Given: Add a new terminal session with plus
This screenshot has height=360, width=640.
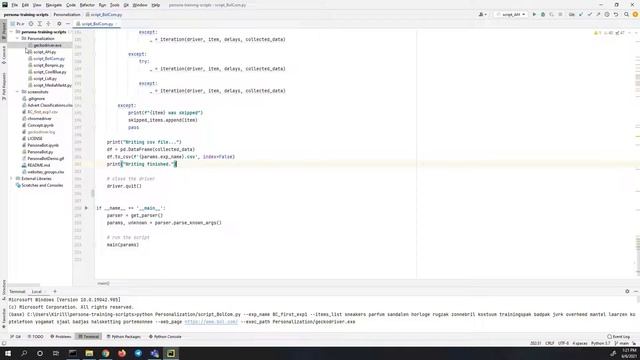Looking at the screenshot, I should (x=55, y=291).
